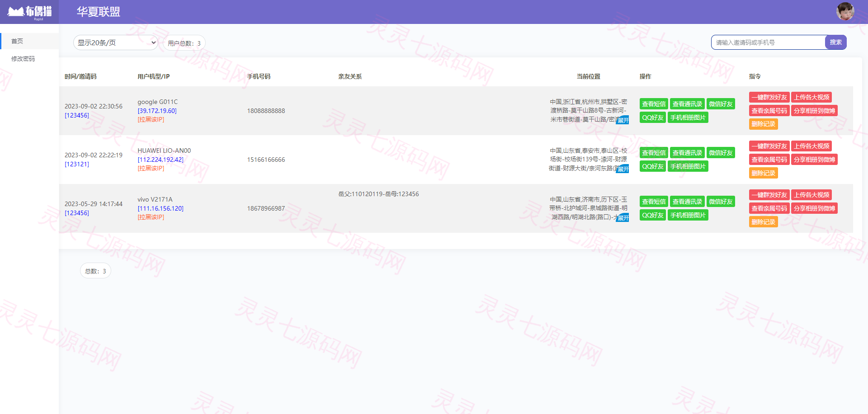868x414 pixels.
Task: Click 删除记录 for the vivo V2171A row
Action: coord(764,222)
